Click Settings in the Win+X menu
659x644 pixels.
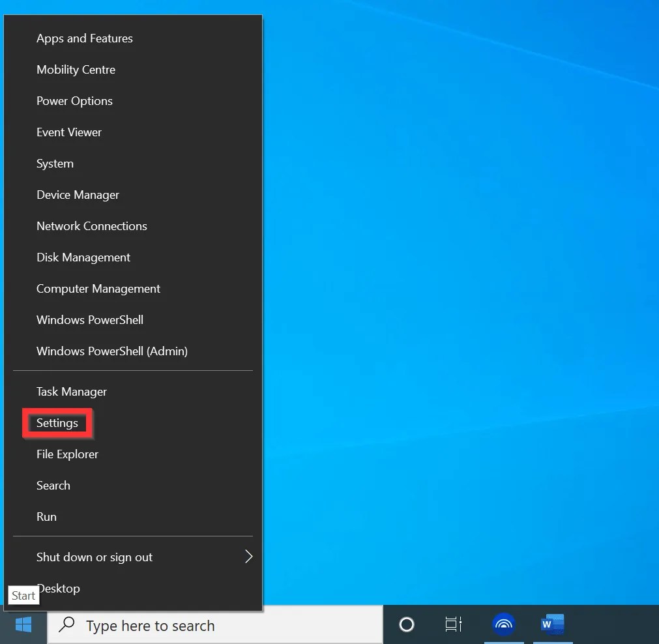point(133,423)
